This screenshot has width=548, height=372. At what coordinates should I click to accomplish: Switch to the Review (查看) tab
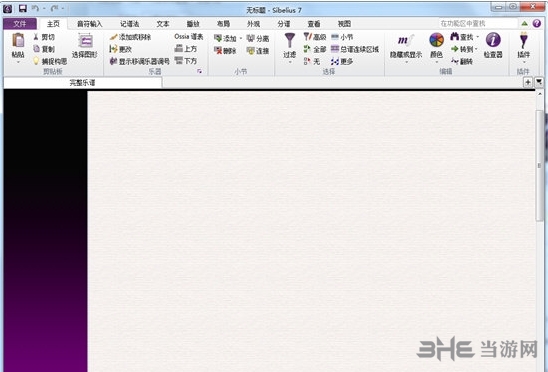point(314,24)
